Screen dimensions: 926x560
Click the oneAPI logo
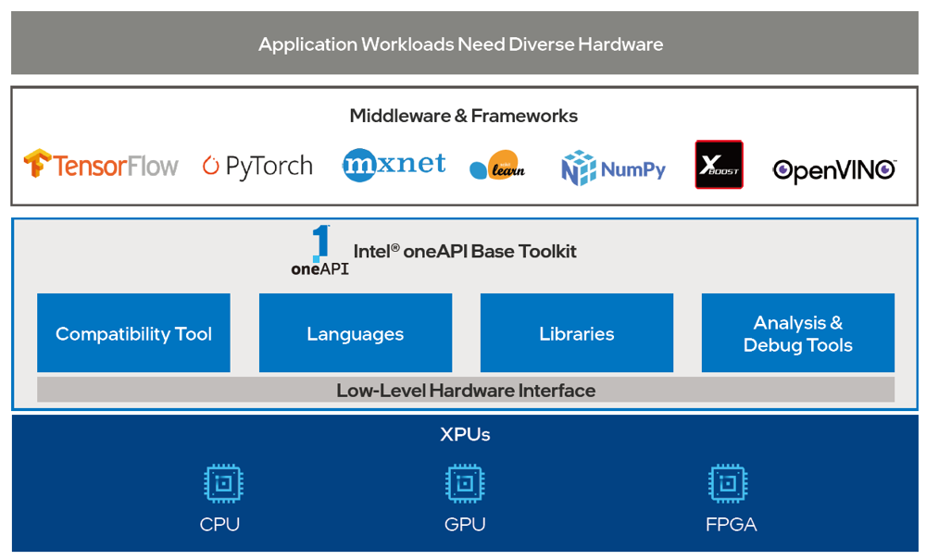[x=320, y=250]
